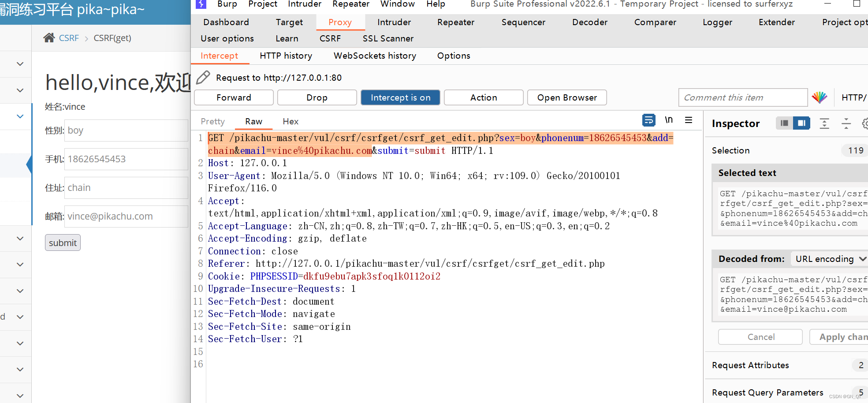Open the Help menu in the menu bar

point(436,4)
